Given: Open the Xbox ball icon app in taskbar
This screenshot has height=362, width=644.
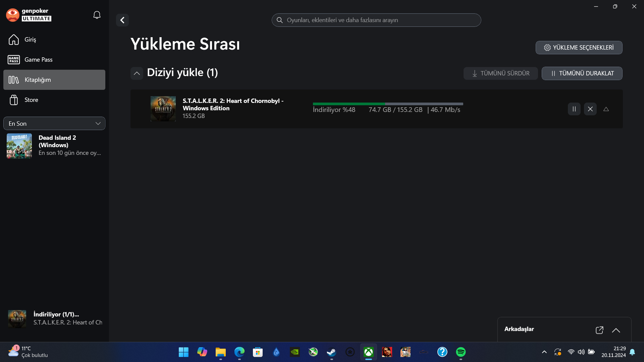Looking at the screenshot, I should (313, 352).
